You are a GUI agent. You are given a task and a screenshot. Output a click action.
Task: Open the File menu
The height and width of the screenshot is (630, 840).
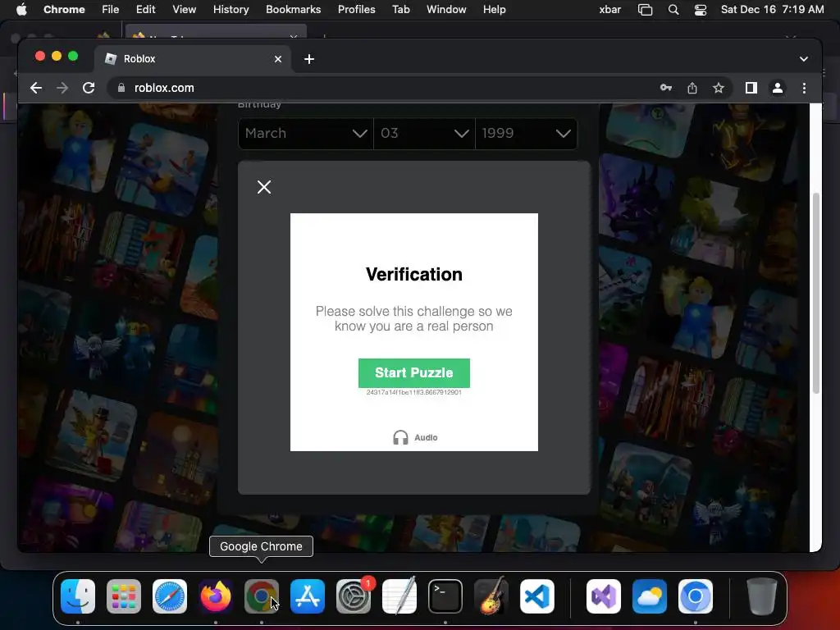(x=111, y=9)
